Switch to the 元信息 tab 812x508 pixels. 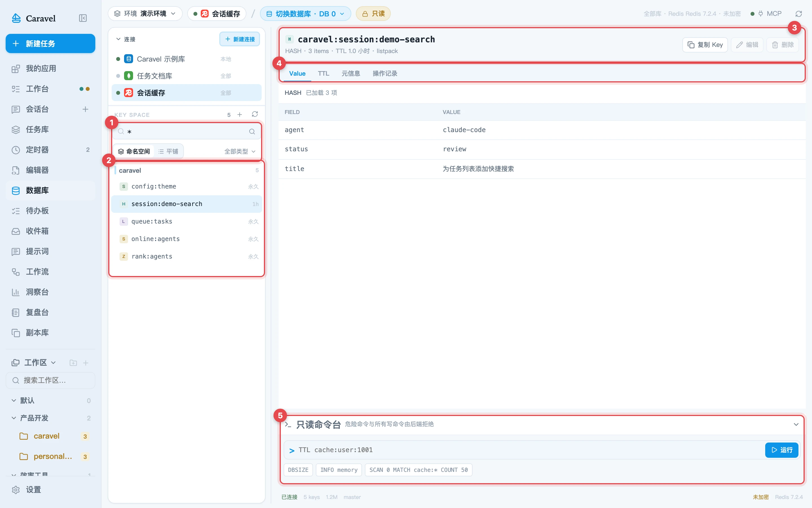(x=351, y=74)
